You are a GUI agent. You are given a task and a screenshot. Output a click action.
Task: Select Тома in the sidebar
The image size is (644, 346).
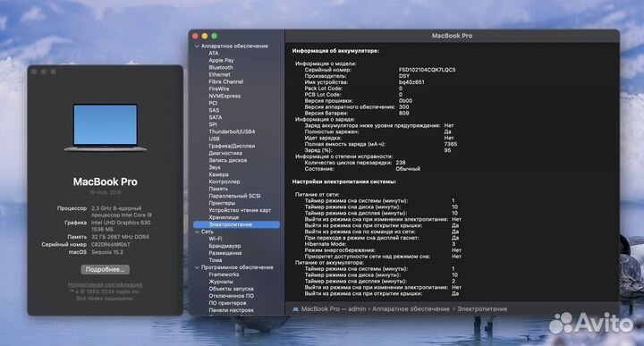point(216,260)
